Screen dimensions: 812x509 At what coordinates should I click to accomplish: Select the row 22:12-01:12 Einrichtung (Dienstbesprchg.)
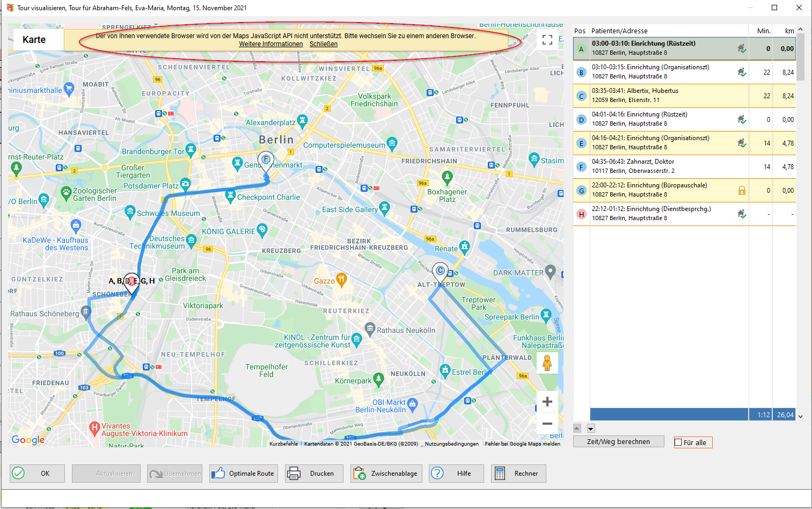click(x=684, y=214)
